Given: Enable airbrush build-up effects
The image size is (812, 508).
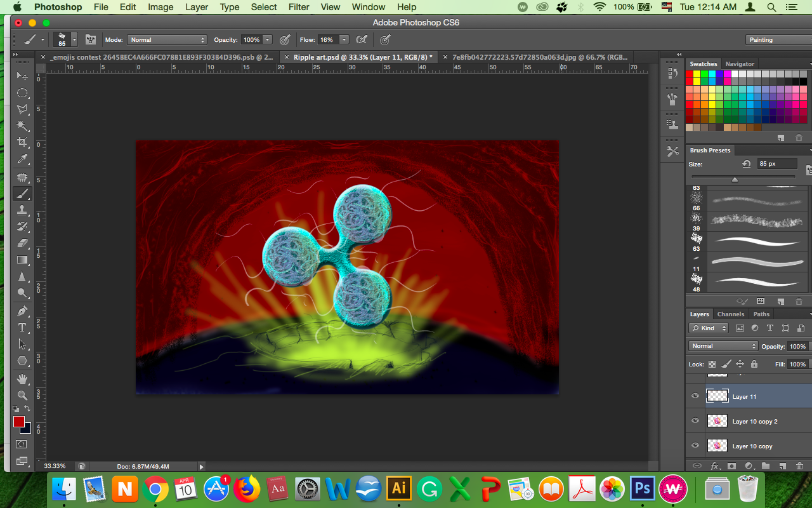Looking at the screenshot, I should [x=362, y=39].
